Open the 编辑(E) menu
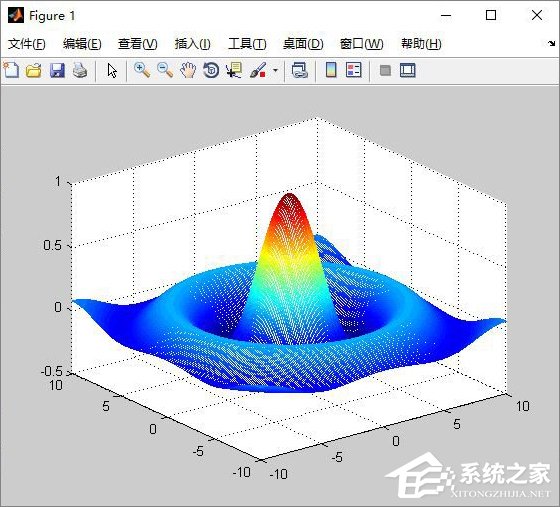This screenshot has height=507, width=560. [x=82, y=44]
